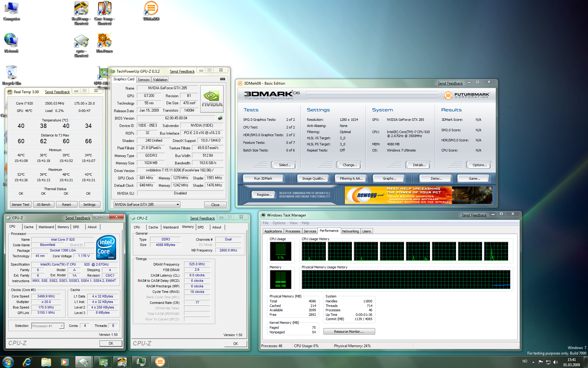
Task: Click the Graphs... button in 3DMark06
Action: [389, 178]
